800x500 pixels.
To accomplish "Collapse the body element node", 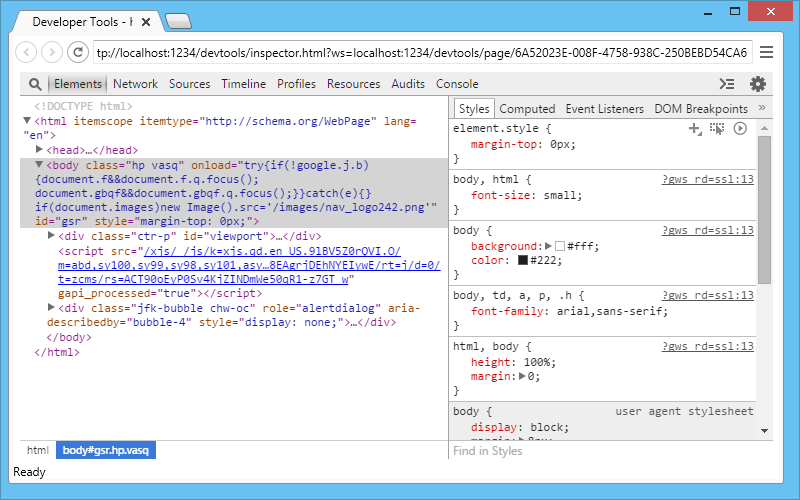I will coord(39,164).
